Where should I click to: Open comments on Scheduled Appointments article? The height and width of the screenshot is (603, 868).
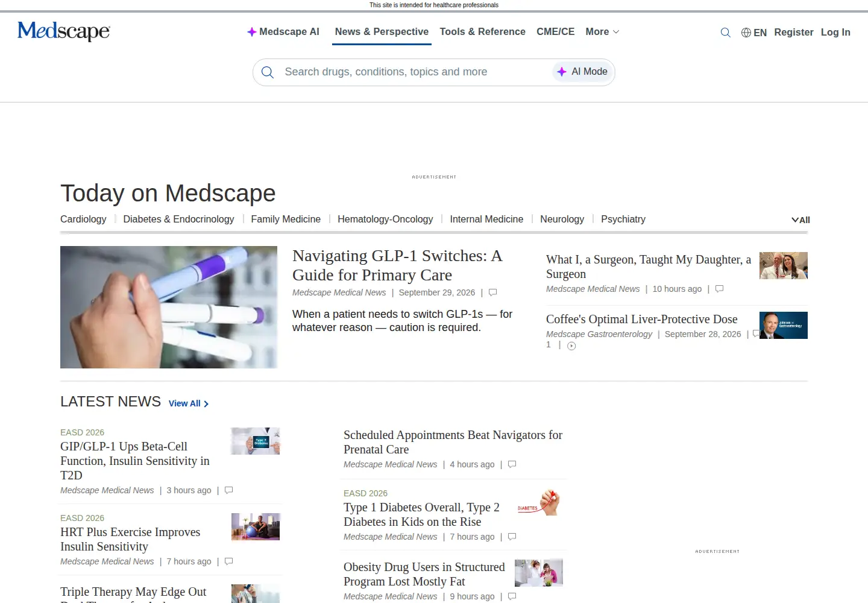point(512,464)
